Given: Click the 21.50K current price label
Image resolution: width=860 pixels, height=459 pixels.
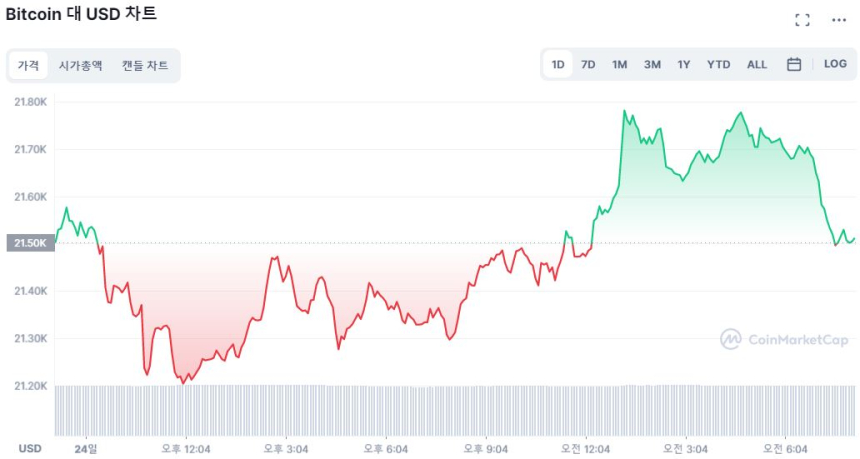Looking at the screenshot, I should click(x=27, y=243).
